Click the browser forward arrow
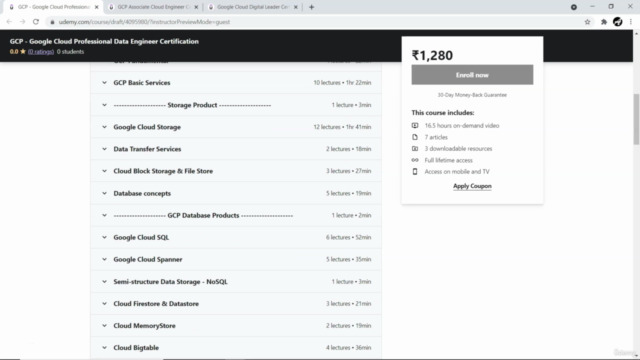 coord(22,22)
